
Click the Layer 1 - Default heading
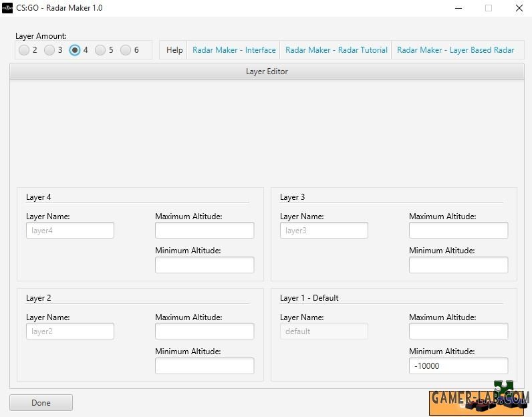pyautogui.click(x=309, y=297)
